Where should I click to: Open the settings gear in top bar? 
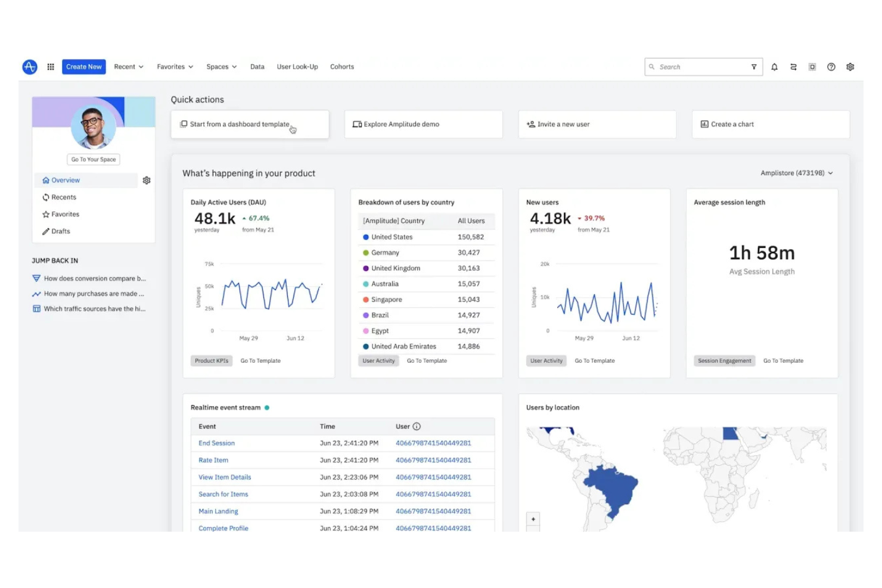(x=850, y=67)
